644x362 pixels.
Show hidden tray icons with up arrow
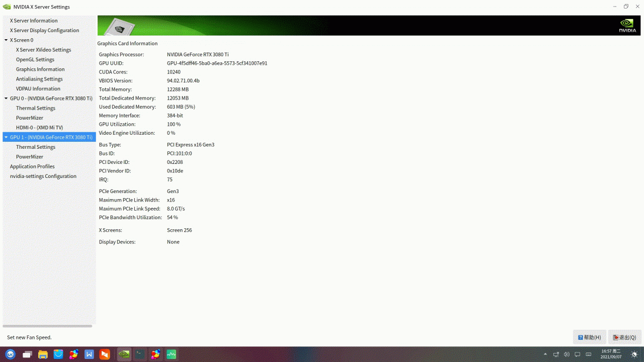click(545, 354)
